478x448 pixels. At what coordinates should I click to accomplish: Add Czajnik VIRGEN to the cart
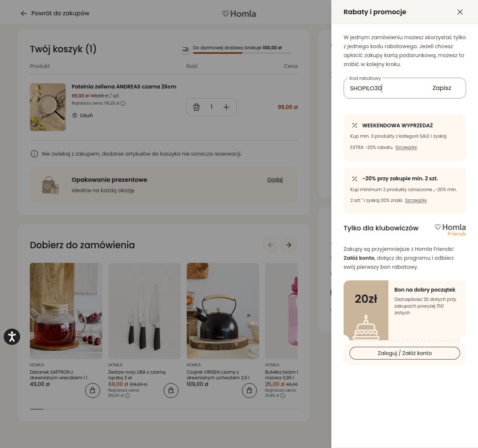(x=249, y=391)
